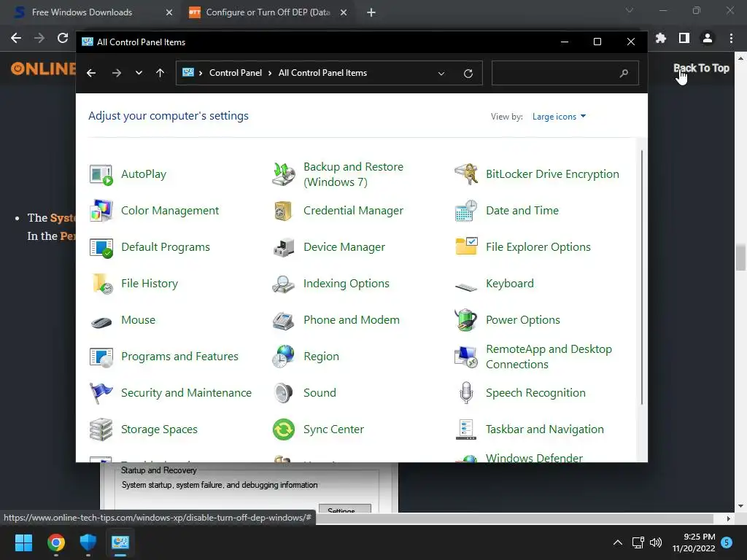Open the Windows Defender item
Screen dimensions: 747x560
534,458
